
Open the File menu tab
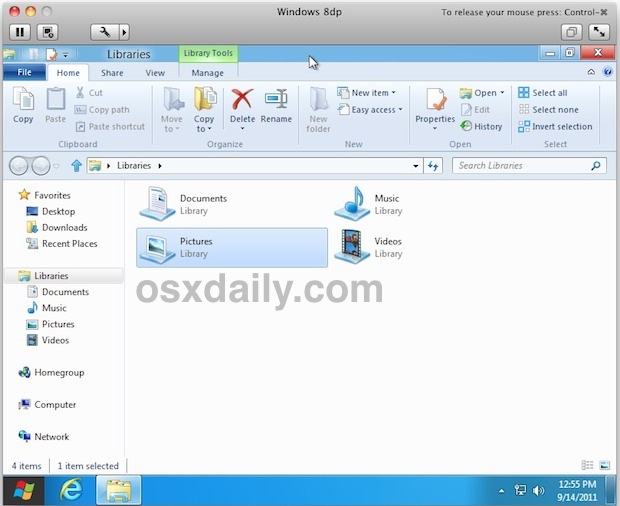pyautogui.click(x=24, y=72)
